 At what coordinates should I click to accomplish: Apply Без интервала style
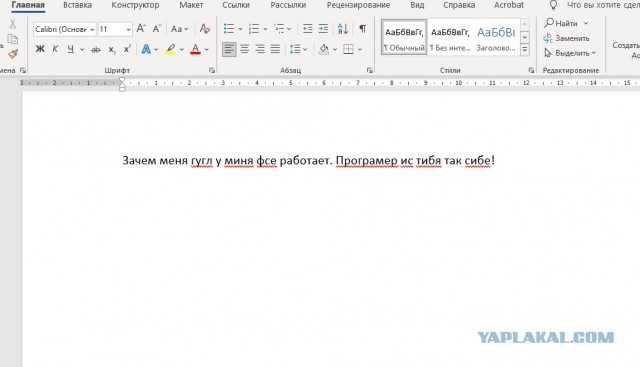[450, 37]
